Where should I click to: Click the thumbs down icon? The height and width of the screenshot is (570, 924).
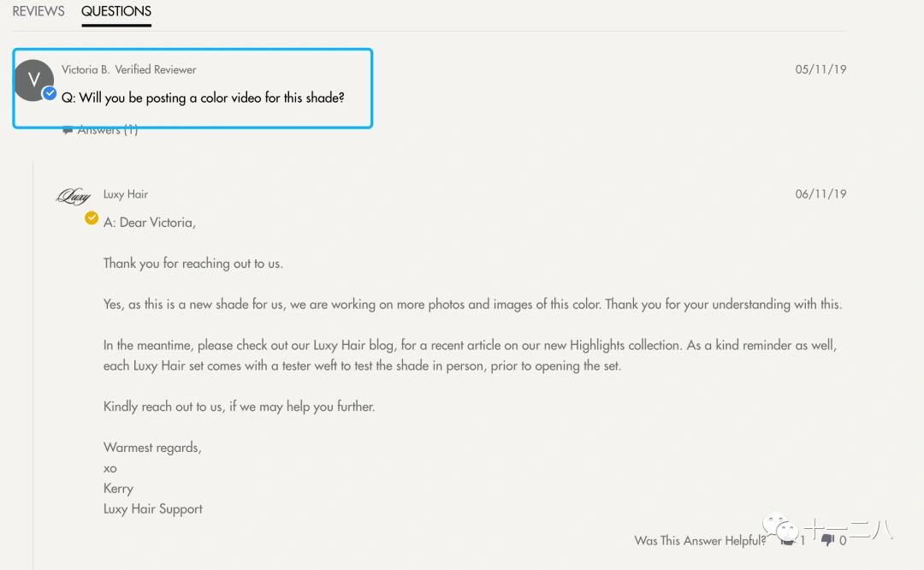pyautogui.click(x=827, y=540)
